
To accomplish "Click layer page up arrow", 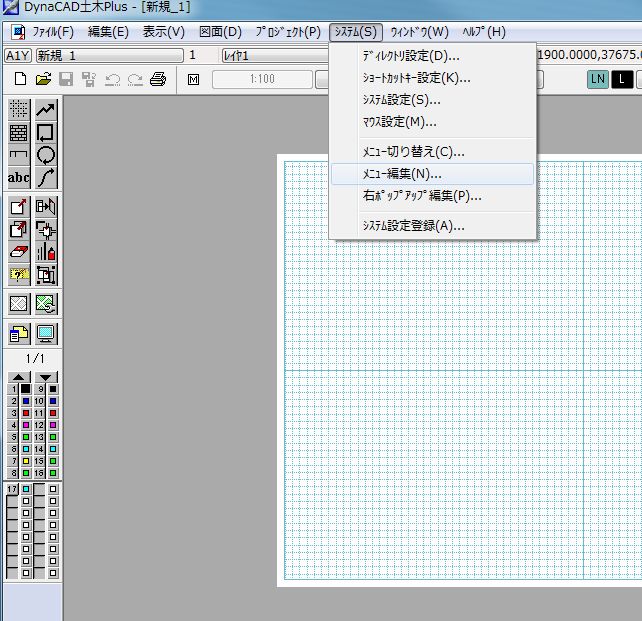I will [x=18, y=377].
